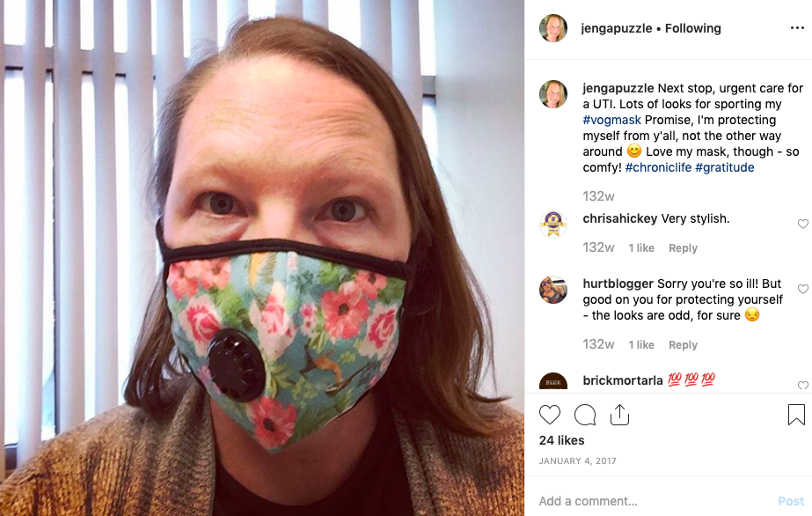The width and height of the screenshot is (812, 516).
Task: Like hurtblogger's comment heart
Action: click(x=802, y=289)
